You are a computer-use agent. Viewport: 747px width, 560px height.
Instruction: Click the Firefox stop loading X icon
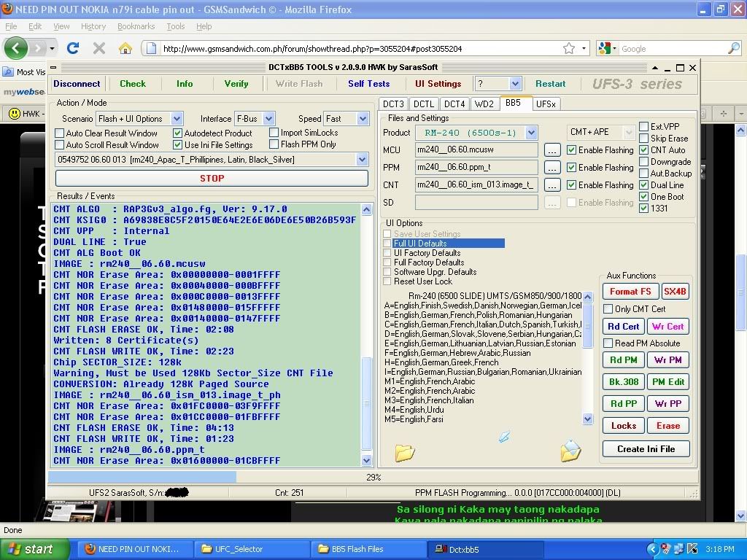[x=98, y=48]
